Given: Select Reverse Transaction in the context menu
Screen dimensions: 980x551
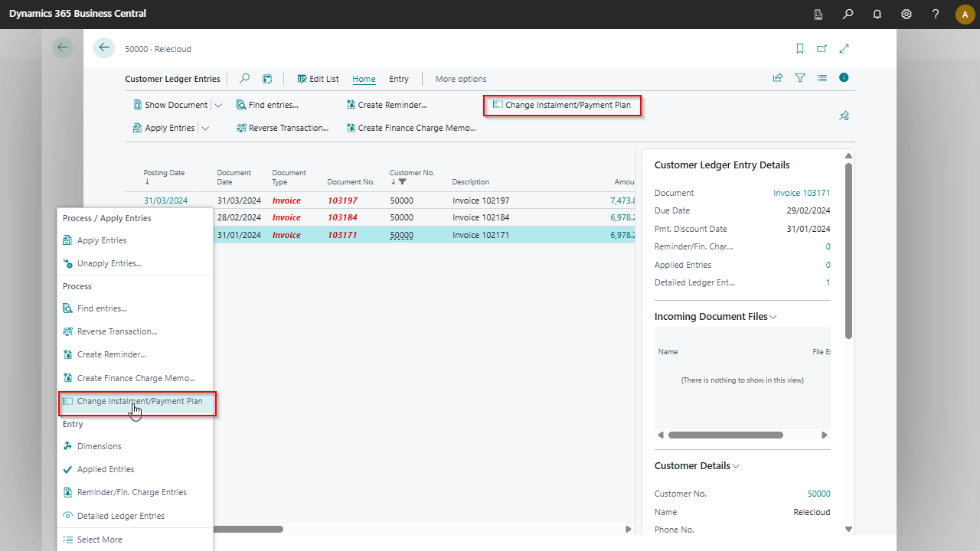Looking at the screenshot, I should pos(135,331).
